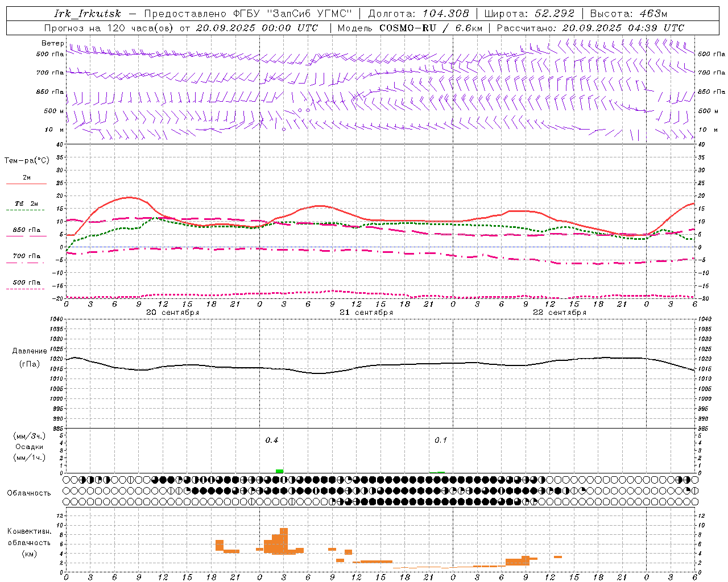The width and height of the screenshot is (728, 582).
Task: Click the 22 сентября date label
Action: tap(560, 312)
